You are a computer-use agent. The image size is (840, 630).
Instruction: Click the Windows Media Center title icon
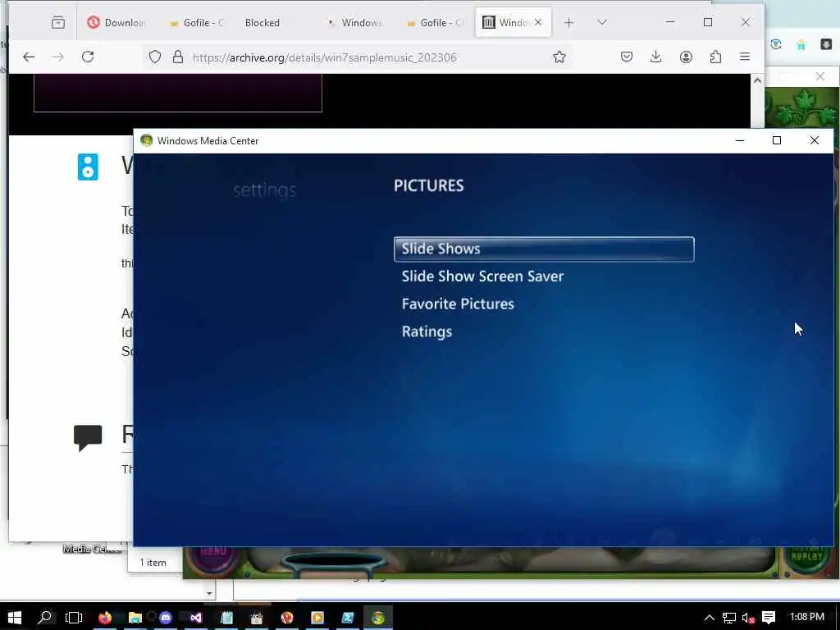(146, 140)
